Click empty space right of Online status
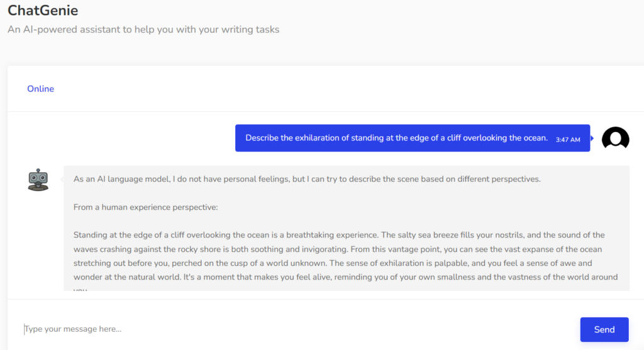The height and width of the screenshot is (350, 644). click(x=314, y=89)
